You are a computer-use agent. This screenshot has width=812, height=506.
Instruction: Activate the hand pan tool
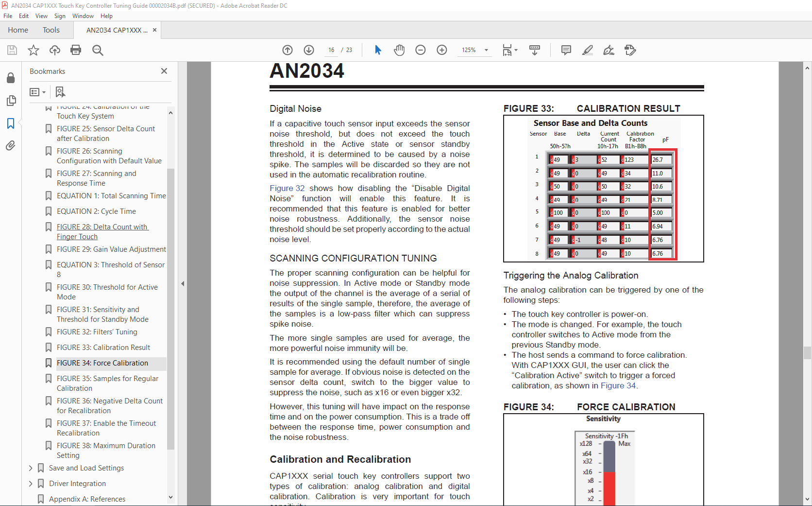click(x=399, y=50)
